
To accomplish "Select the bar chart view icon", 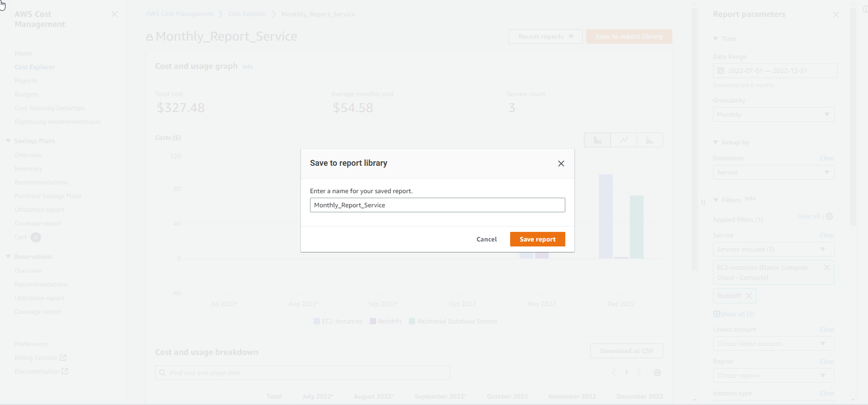I will (597, 140).
